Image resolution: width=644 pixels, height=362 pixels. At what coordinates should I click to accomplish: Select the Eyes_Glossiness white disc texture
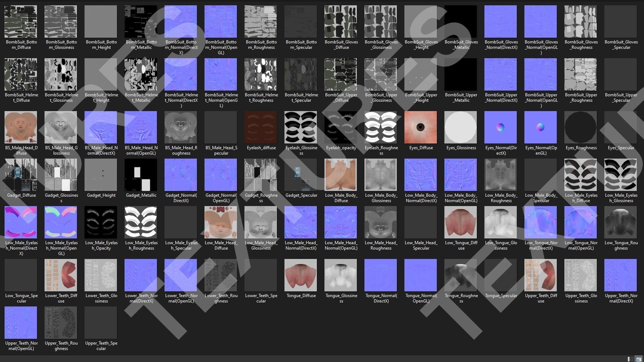(461, 127)
